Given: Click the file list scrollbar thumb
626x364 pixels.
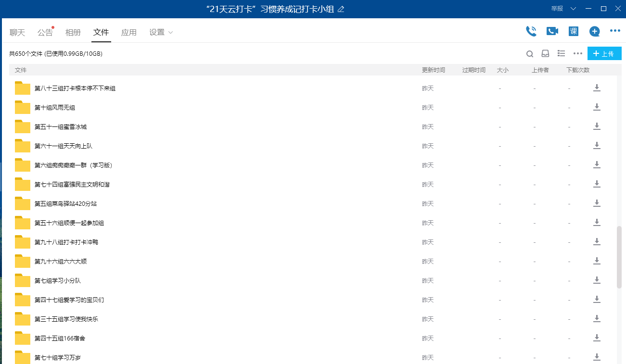Looking at the screenshot, I should tap(619, 257).
